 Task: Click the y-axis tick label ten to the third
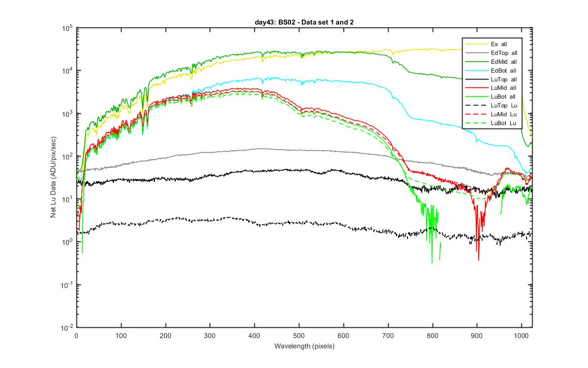pyautogui.click(x=68, y=112)
